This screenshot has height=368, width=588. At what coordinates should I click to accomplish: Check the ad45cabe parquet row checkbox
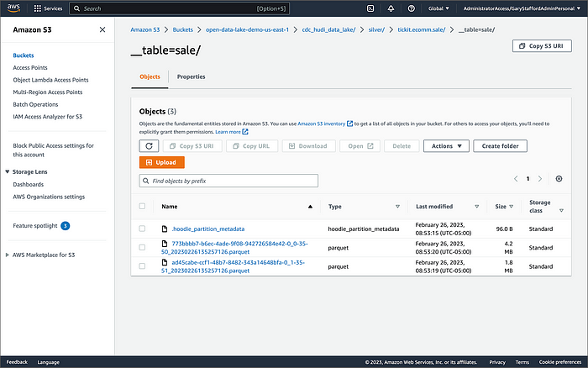(142, 266)
